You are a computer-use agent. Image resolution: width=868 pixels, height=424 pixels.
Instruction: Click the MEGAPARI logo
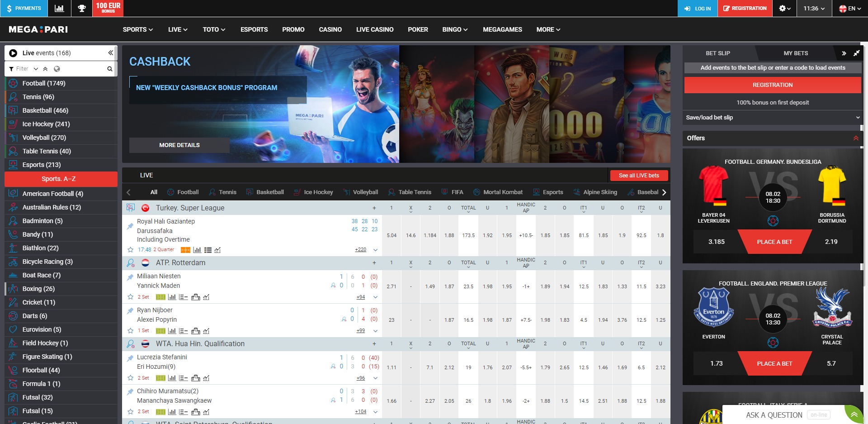point(38,29)
